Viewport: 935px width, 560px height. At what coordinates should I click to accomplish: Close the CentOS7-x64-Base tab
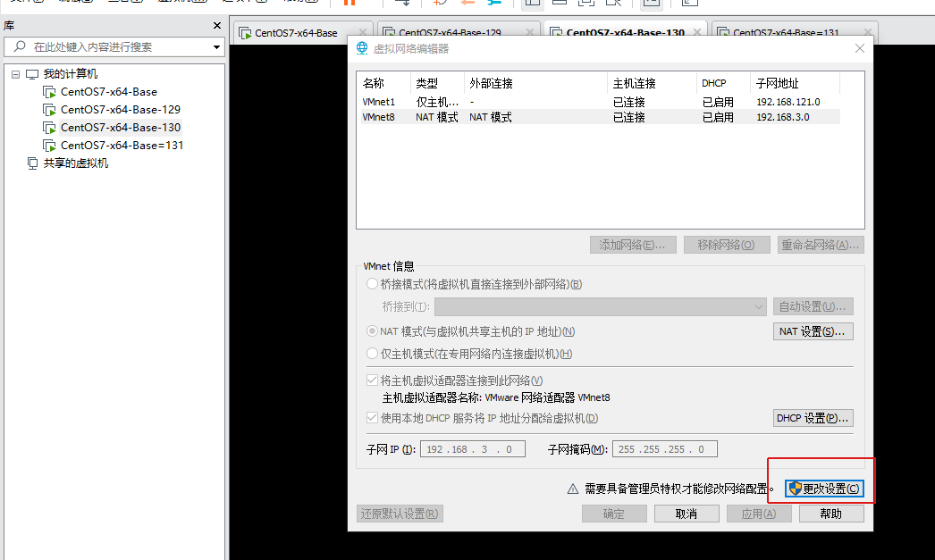pos(363,32)
